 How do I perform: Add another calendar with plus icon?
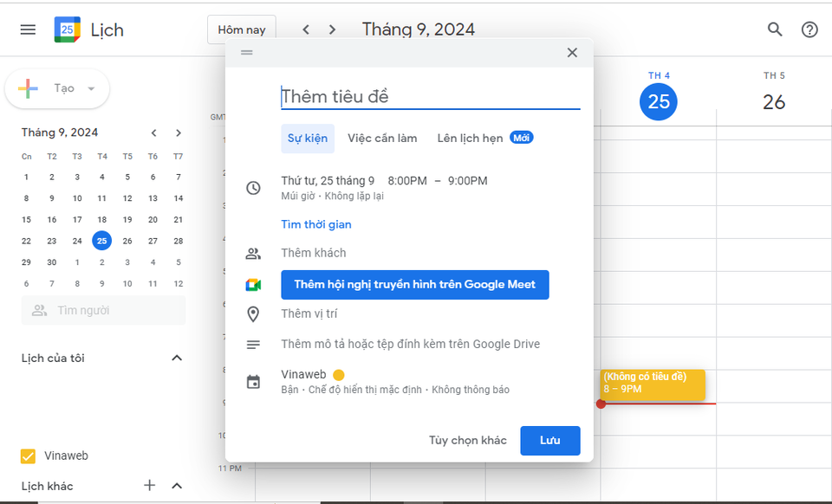[149, 486]
